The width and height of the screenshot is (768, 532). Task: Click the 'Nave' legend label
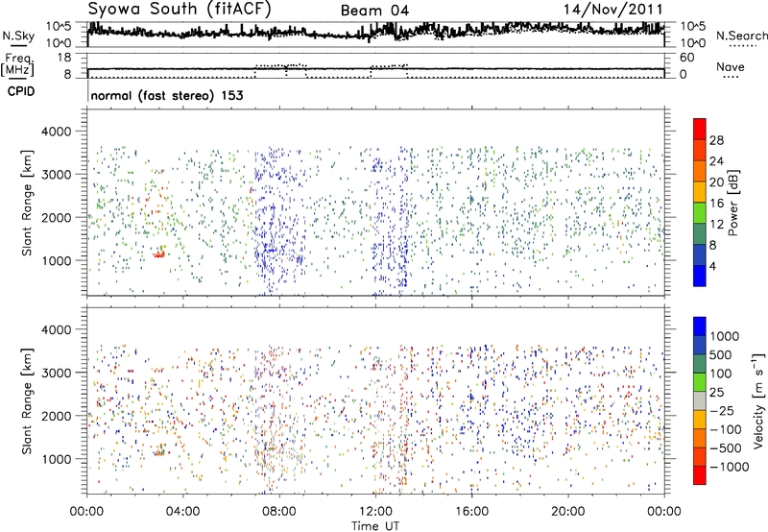point(730,66)
